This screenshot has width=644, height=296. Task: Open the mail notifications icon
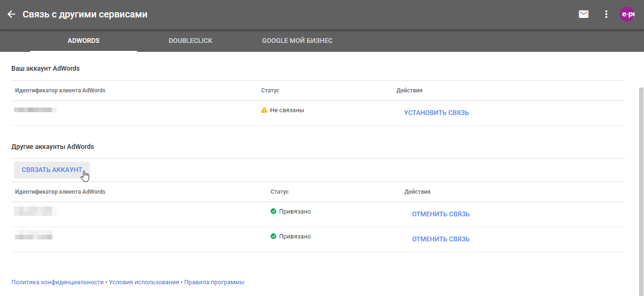tap(584, 14)
